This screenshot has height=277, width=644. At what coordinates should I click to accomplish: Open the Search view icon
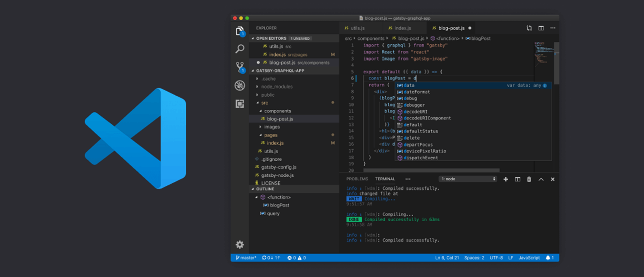tap(240, 49)
